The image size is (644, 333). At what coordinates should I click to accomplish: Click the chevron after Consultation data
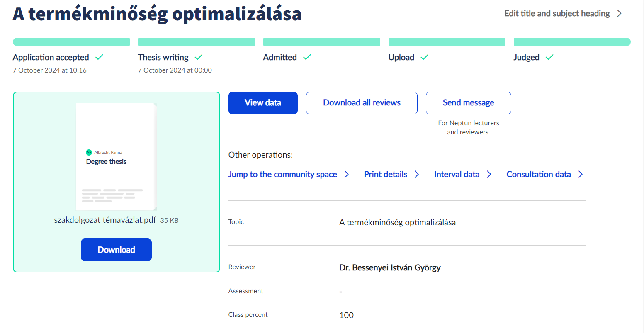pos(581,174)
